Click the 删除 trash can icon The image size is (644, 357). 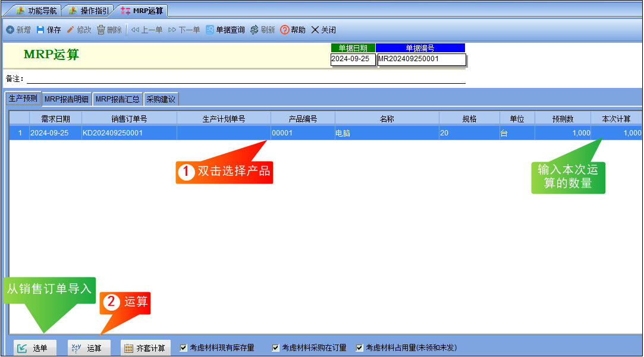pos(101,30)
